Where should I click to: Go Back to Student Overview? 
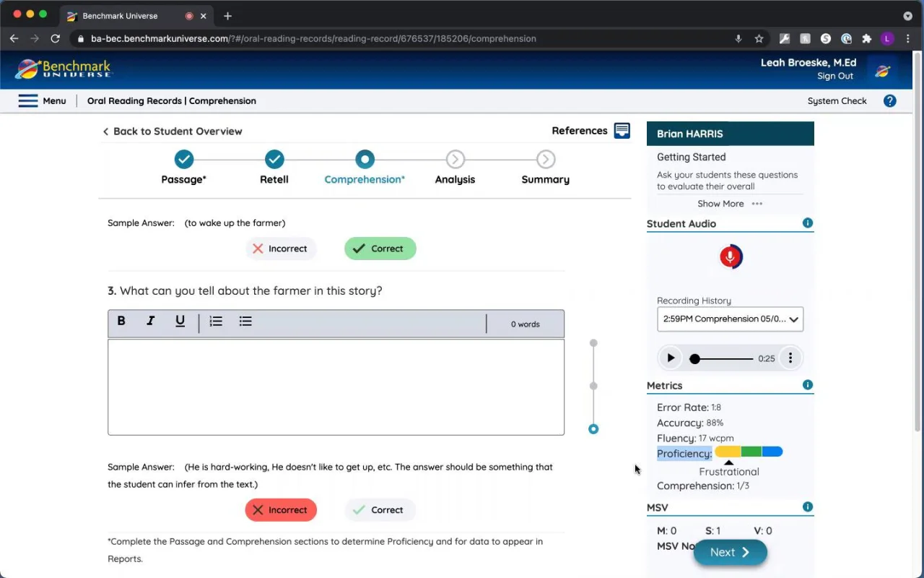[x=173, y=131]
